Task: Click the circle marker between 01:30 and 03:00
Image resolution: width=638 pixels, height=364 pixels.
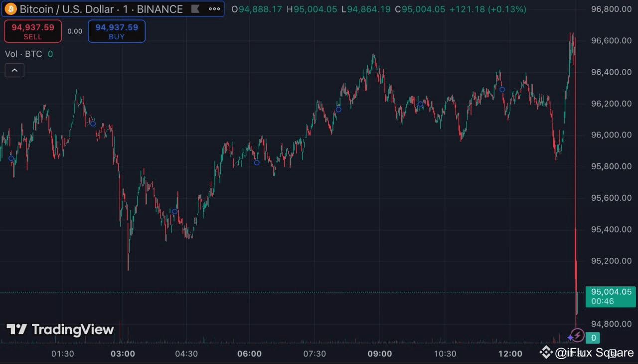Action: [x=93, y=123]
